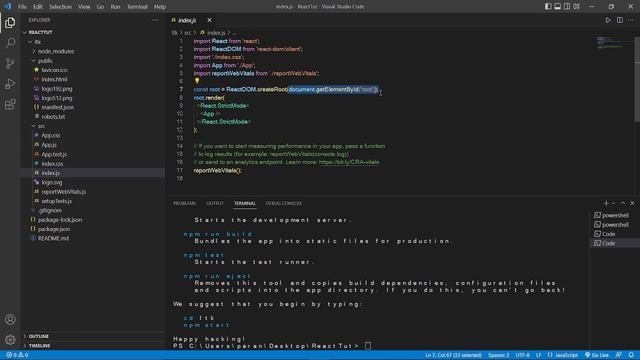Open the Run menu
The width and height of the screenshot is (640, 360).
(x=115, y=7)
